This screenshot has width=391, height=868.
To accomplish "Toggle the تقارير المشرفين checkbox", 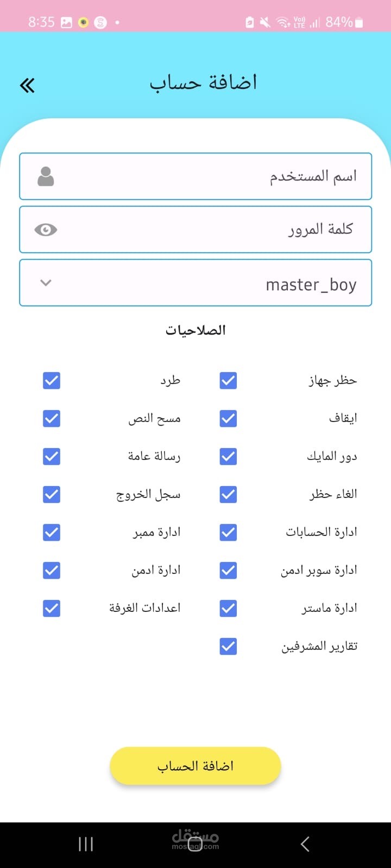I will tap(228, 646).
